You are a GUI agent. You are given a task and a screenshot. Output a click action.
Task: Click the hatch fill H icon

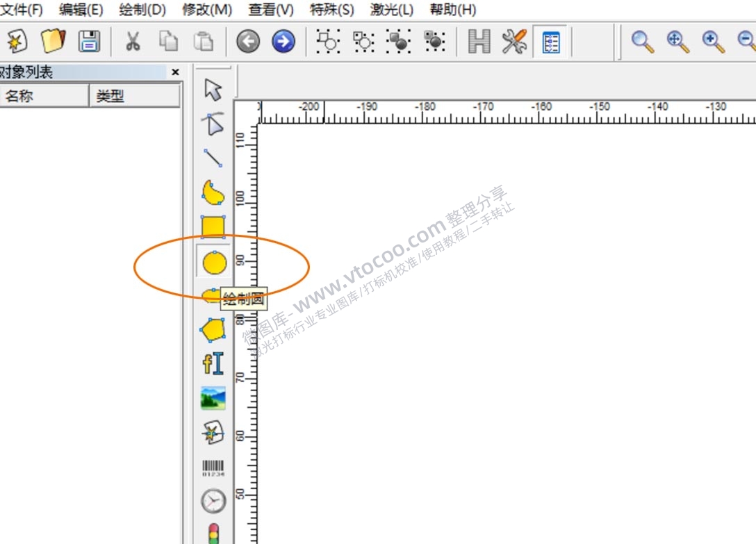pos(479,42)
